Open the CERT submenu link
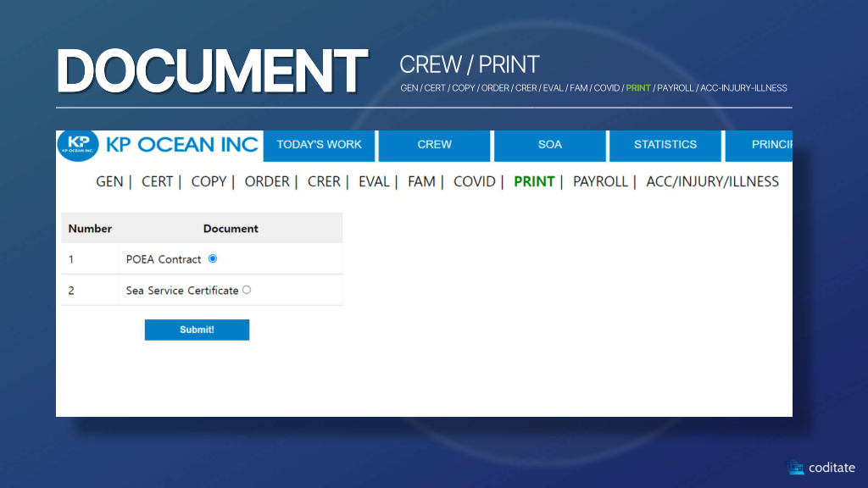This screenshot has height=488, width=868. (x=157, y=181)
